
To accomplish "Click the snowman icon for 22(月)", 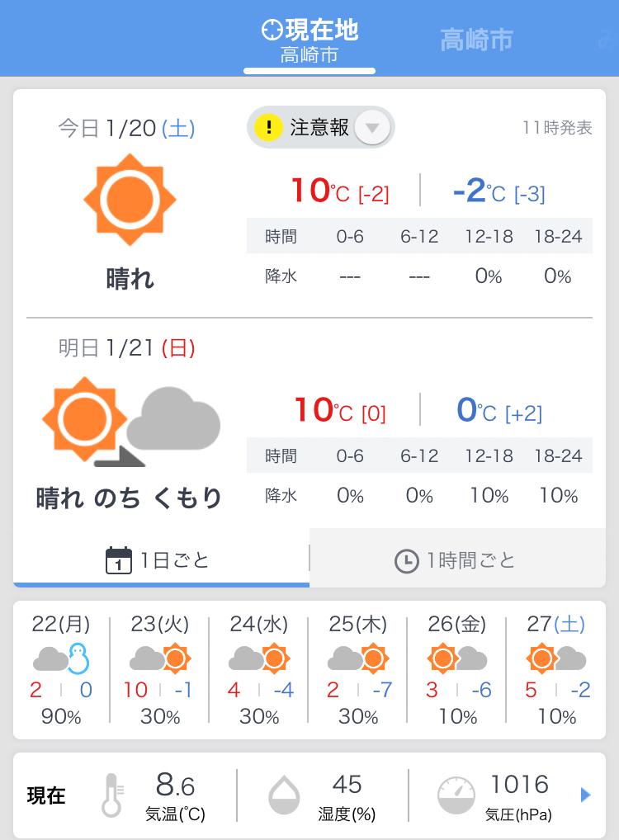I will click(x=78, y=658).
